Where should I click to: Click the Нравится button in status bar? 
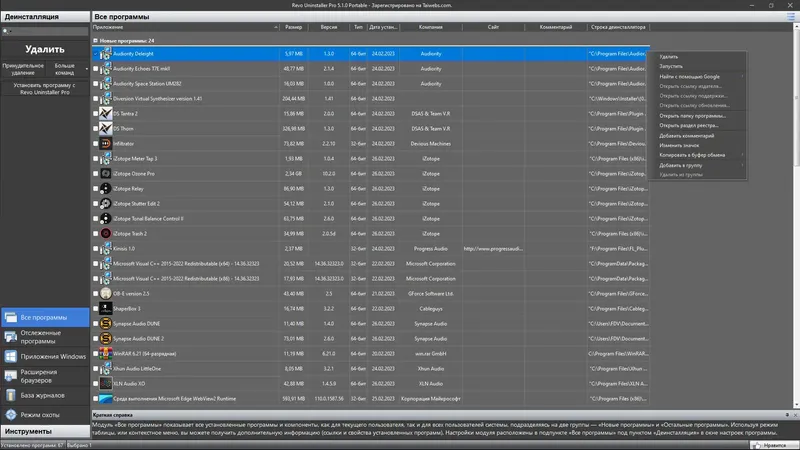774,445
